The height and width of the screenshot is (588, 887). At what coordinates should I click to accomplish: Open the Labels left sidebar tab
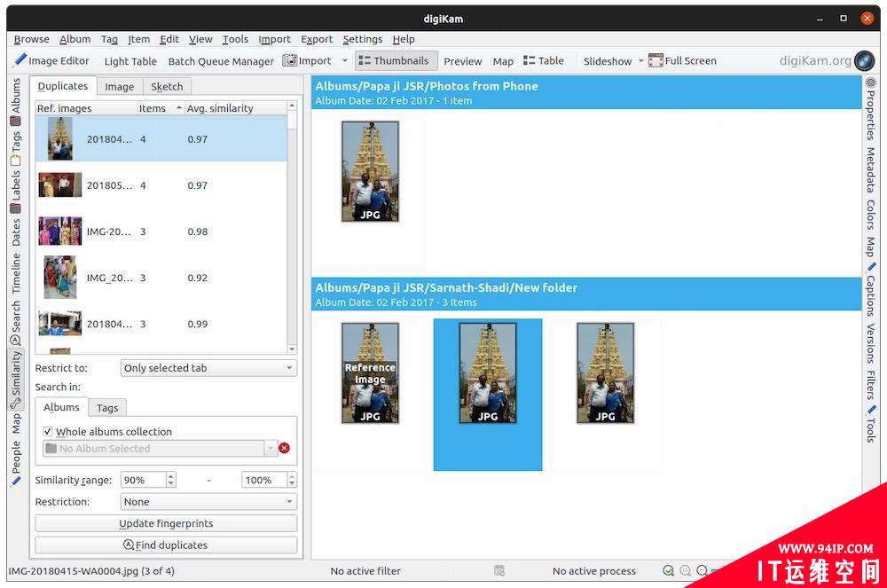[x=15, y=191]
